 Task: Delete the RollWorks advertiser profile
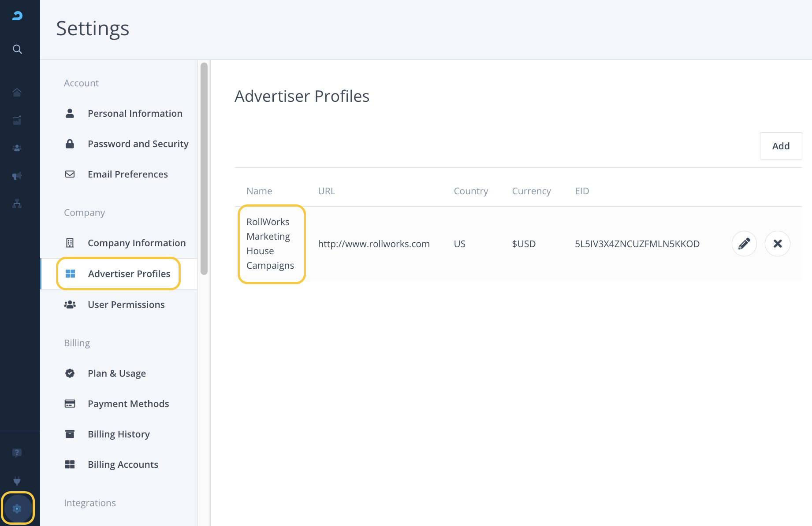(777, 244)
